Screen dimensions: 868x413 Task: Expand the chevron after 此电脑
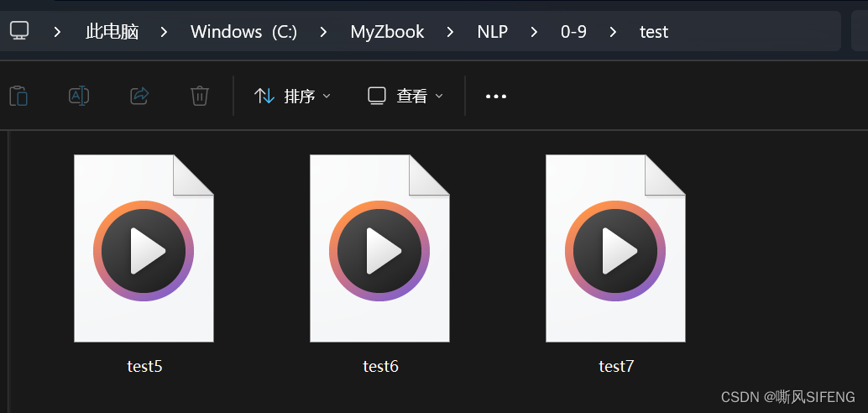[164, 32]
